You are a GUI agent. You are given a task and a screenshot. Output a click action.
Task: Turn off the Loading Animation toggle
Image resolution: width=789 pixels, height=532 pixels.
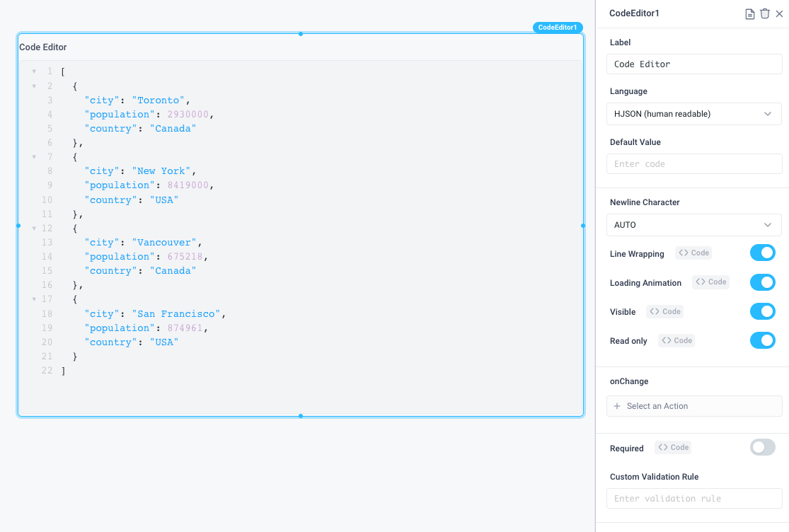762,282
